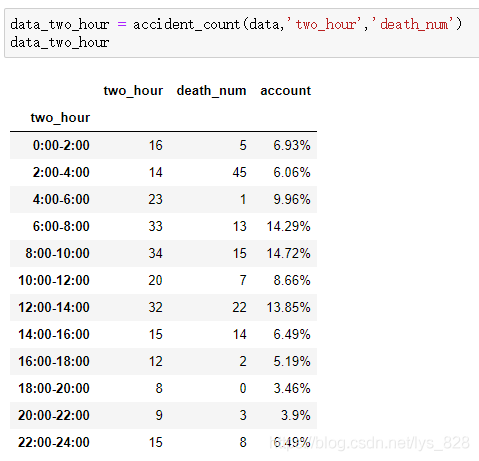Click inside the accident_count code cell

pyautogui.click(x=242, y=33)
